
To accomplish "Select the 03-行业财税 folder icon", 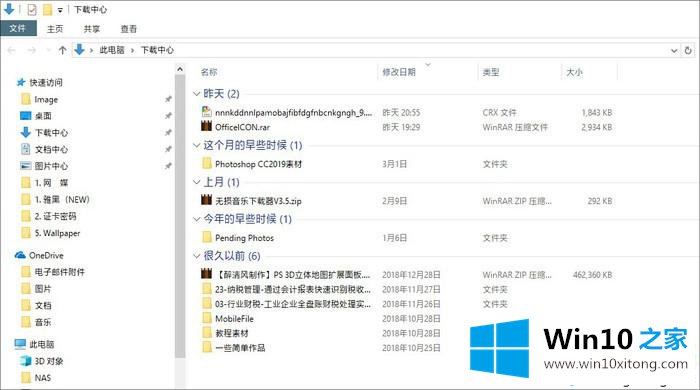I will coord(206,303).
